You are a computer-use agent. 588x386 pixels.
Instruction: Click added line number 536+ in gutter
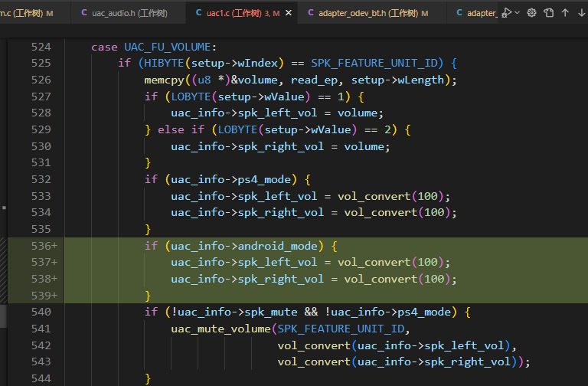(44, 246)
